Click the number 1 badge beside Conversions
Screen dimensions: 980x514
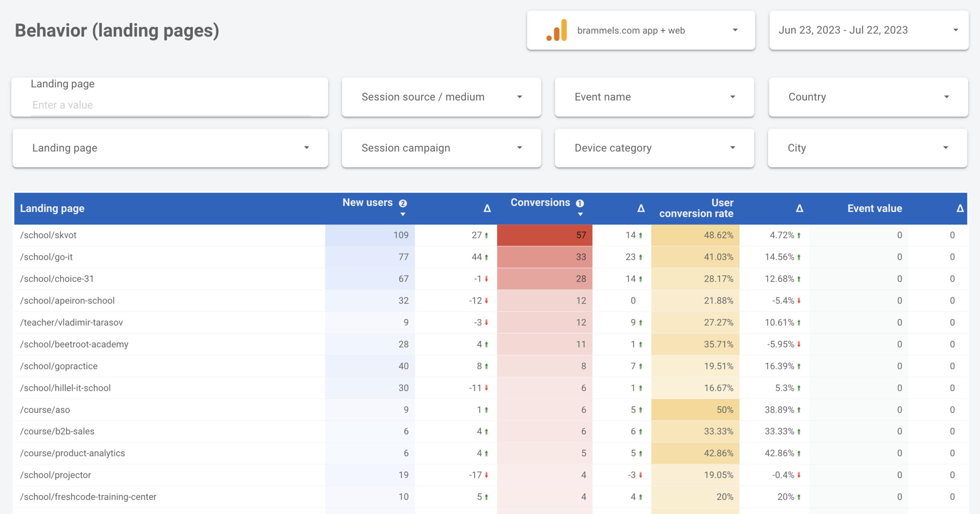pyautogui.click(x=580, y=203)
